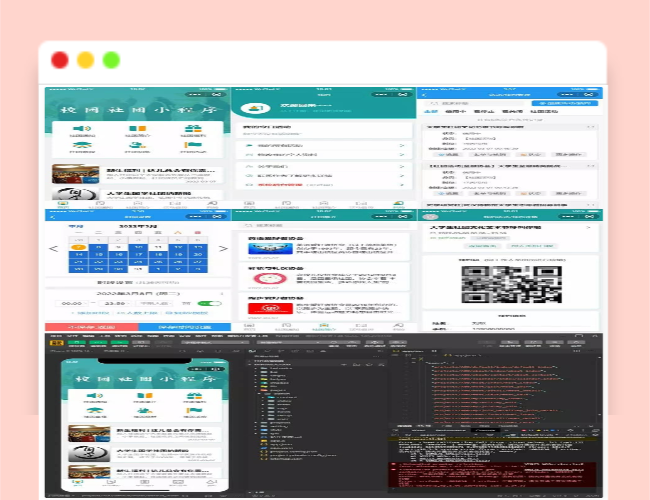This screenshot has width=650, height=500.
Task: Go to previous month with calendar left arrow
Action: tap(53, 249)
